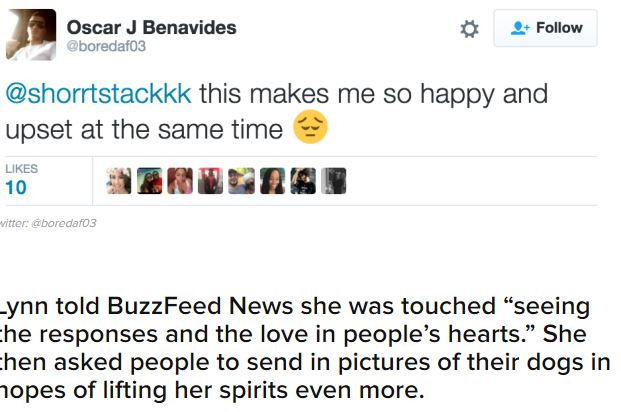Screen dimensions: 621x412
Task: Open the third liker avatar thumbnail
Action: (180, 181)
